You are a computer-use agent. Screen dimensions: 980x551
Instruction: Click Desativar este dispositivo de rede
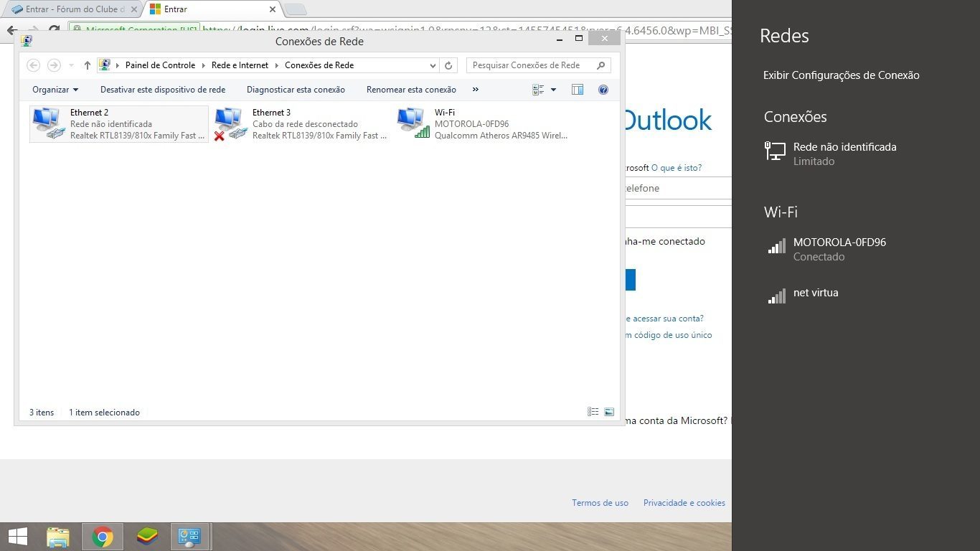(x=163, y=90)
